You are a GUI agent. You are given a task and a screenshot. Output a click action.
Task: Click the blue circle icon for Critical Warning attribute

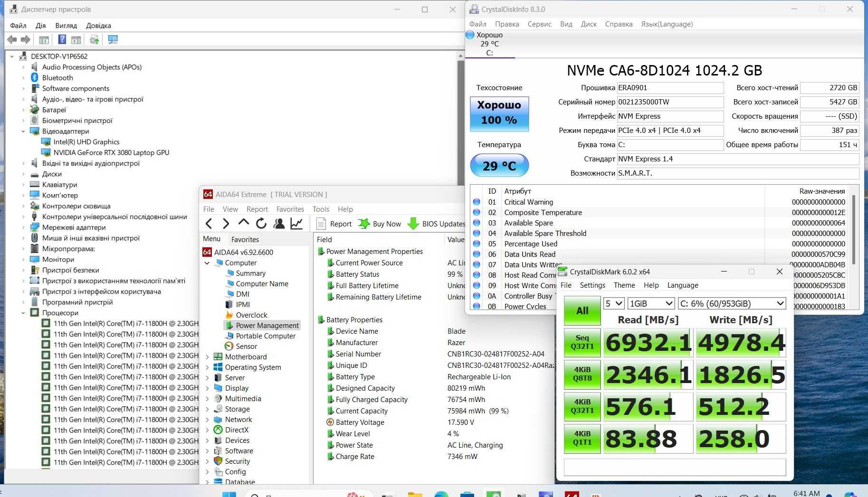point(477,202)
